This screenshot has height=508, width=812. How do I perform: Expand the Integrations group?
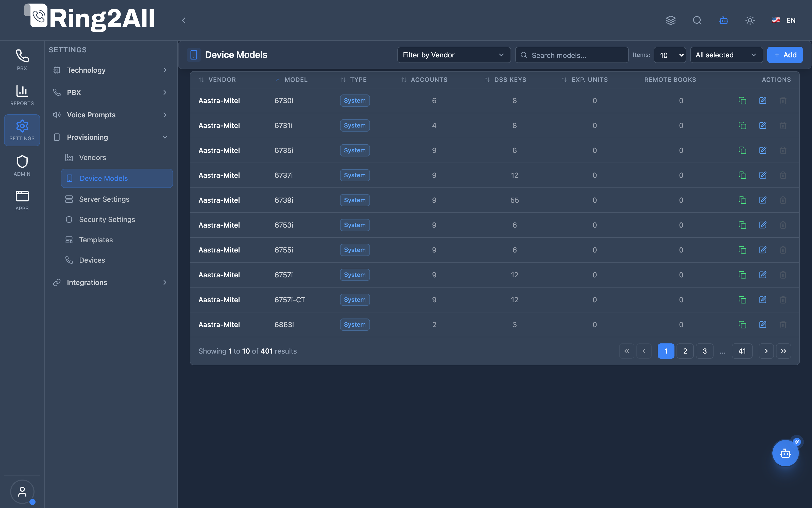[x=110, y=282]
